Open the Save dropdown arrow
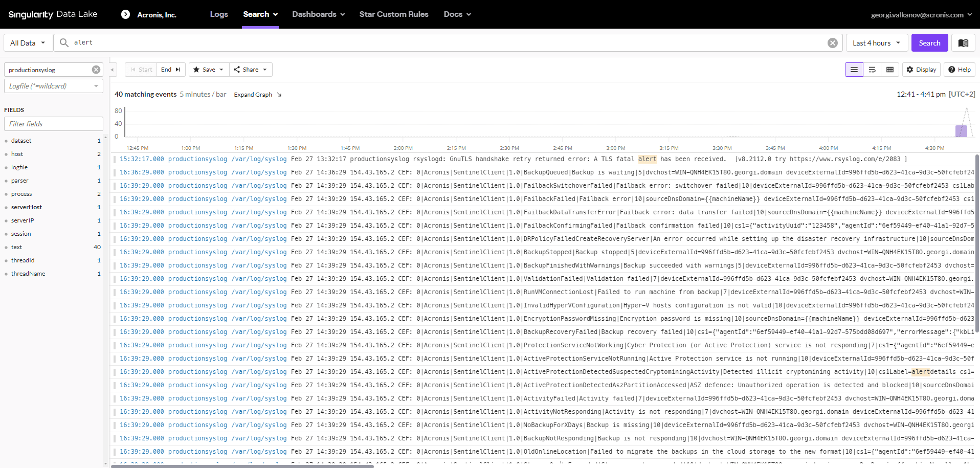Image resolution: width=980 pixels, height=468 pixels. [221, 70]
